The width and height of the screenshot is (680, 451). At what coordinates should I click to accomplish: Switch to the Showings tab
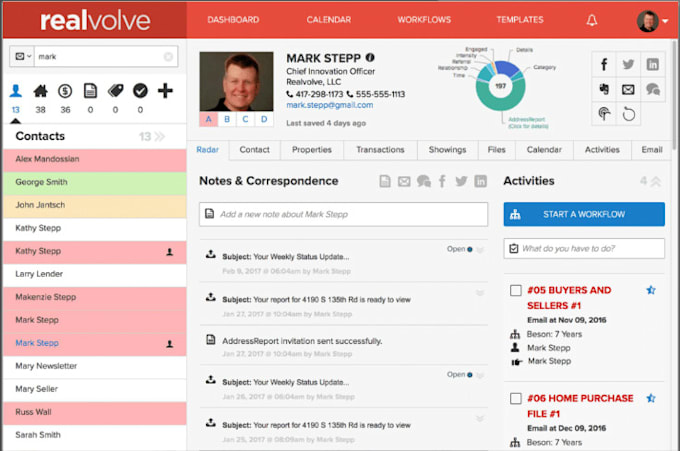click(447, 150)
